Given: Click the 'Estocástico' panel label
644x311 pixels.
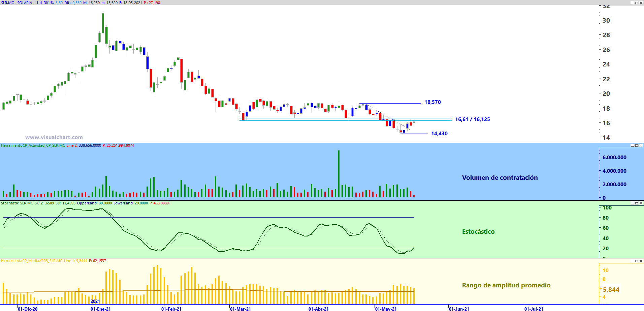Looking at the screenshot, I should [x=478, y=232].
